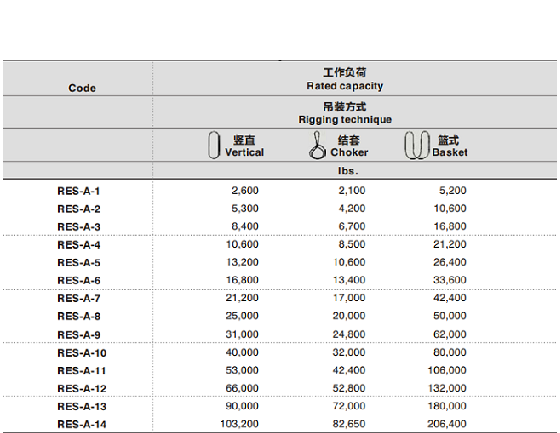560x433 pixels.
Task: Select the Code column header
Action: (x=82, y=88)
